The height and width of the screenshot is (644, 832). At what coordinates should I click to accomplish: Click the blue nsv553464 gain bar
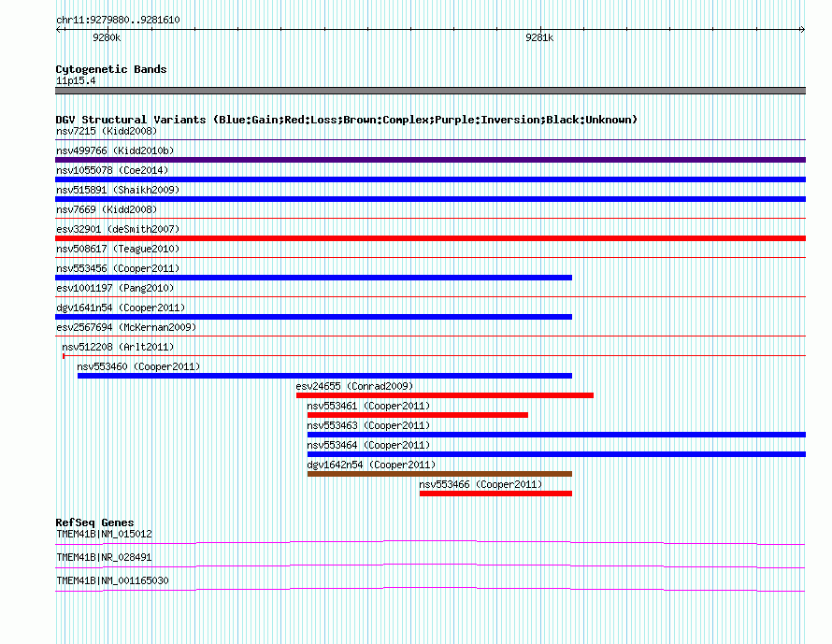click(x=556, y=454)
